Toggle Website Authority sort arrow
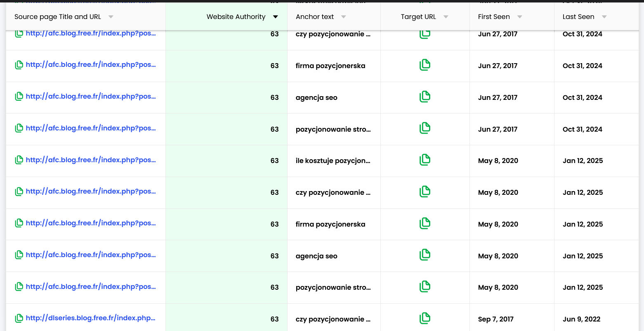This screenshot has height=331, width=644. [275, 17]
